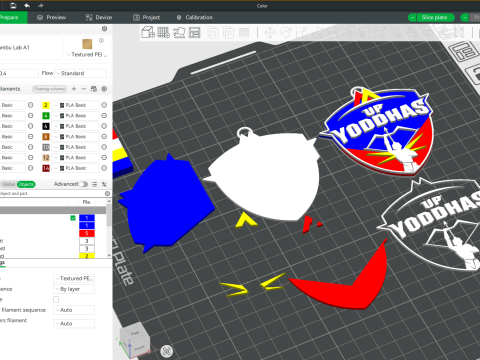Edit filament 4 preset icon
Viewport: 480px width, 360px height.
pyautogui.click(x=104, y=116)
